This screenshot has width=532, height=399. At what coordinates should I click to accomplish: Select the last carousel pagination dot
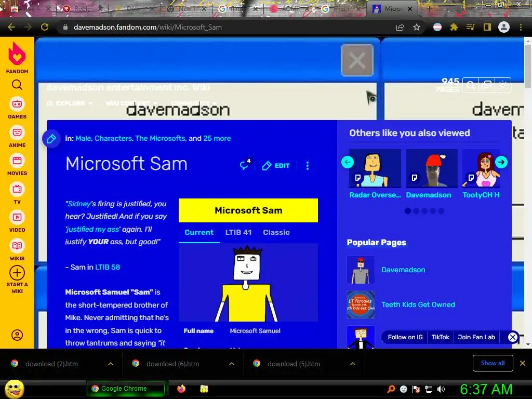point(441,211)
